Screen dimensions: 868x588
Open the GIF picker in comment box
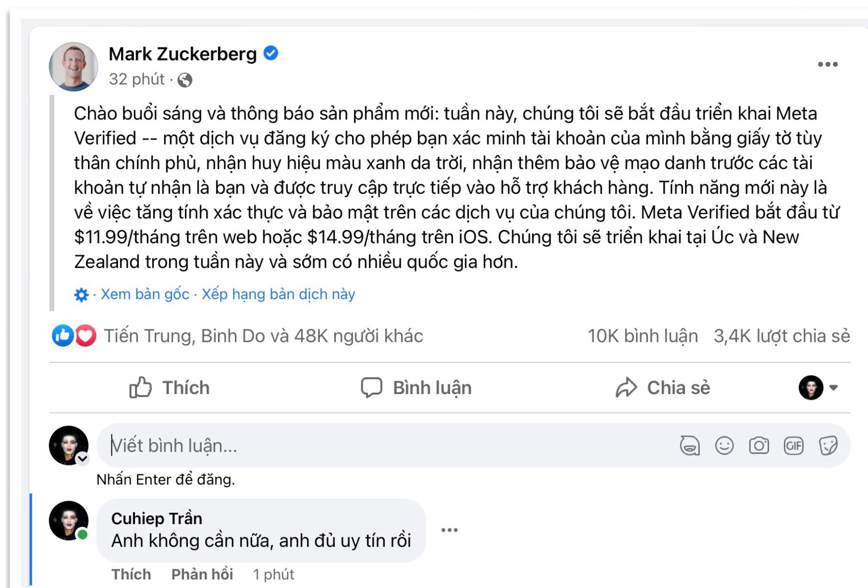pos(793,445)
